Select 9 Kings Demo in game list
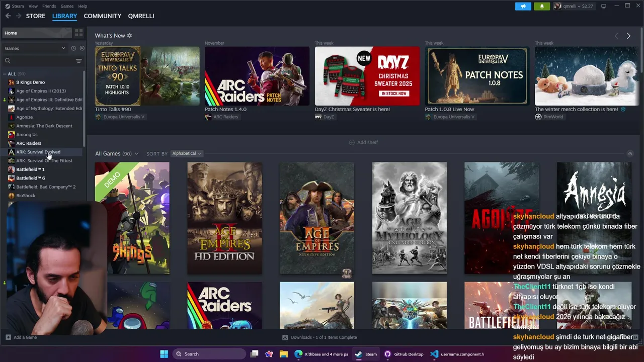 (31, 82)
